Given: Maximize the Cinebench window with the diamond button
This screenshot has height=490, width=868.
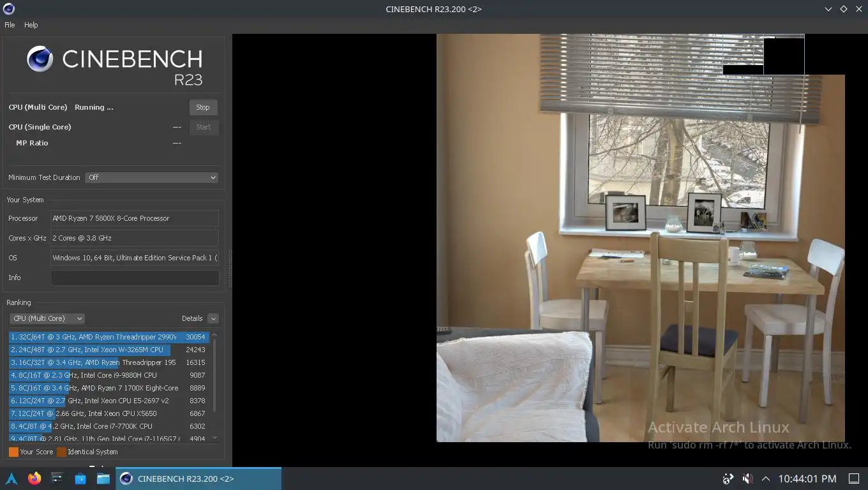Looking at the screenshot, I should pos(843,9).
